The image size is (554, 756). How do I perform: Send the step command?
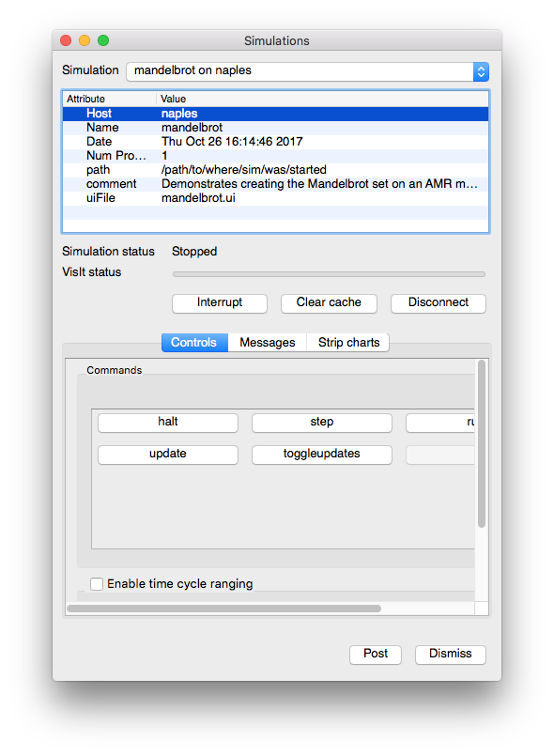point(321,423)
